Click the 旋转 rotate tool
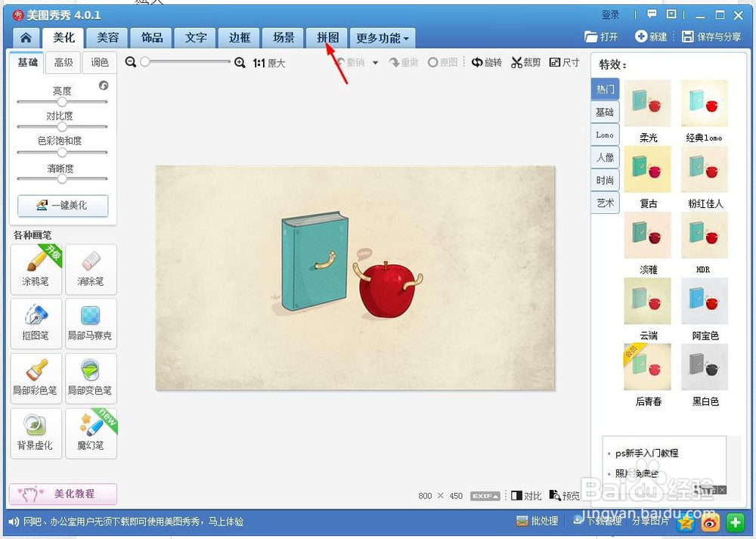This screenshot has height=539, width=756. (x=487, y=62)
